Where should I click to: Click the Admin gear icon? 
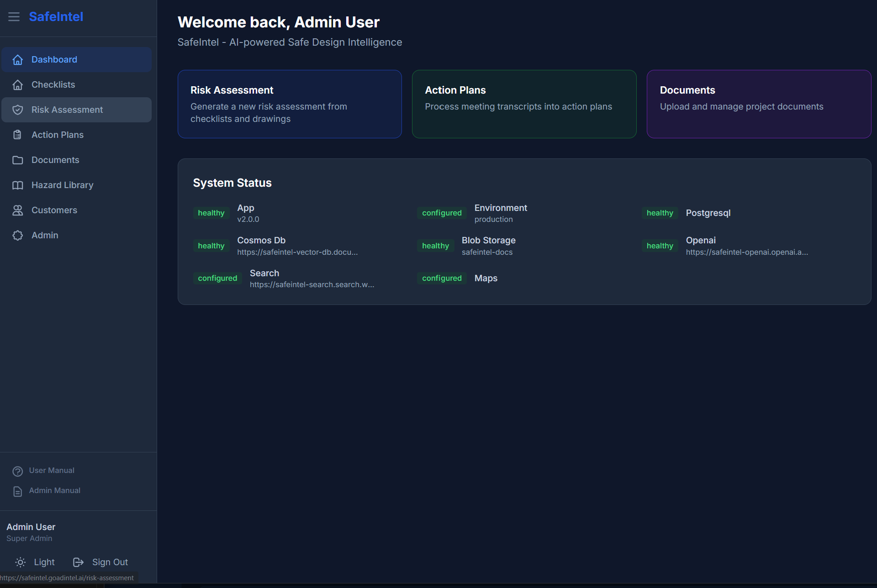click(18, 236)
